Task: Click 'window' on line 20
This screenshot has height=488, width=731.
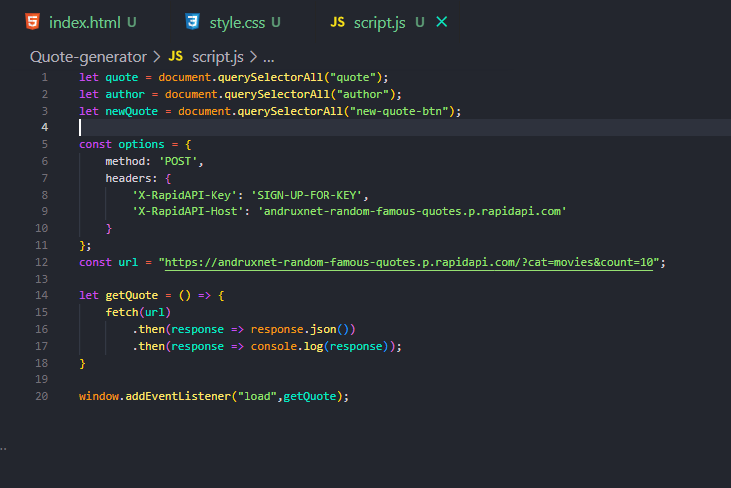Action: 99,396
